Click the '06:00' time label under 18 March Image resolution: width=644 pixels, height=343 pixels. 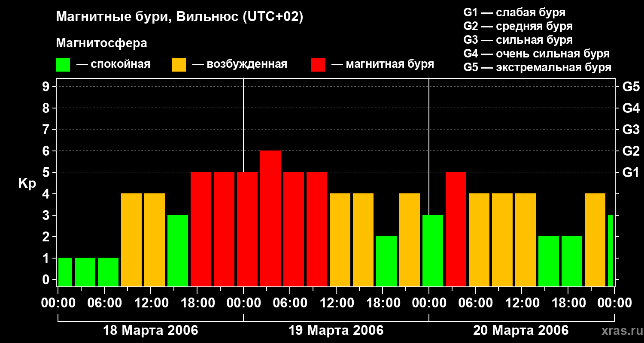tap(104, 303)
